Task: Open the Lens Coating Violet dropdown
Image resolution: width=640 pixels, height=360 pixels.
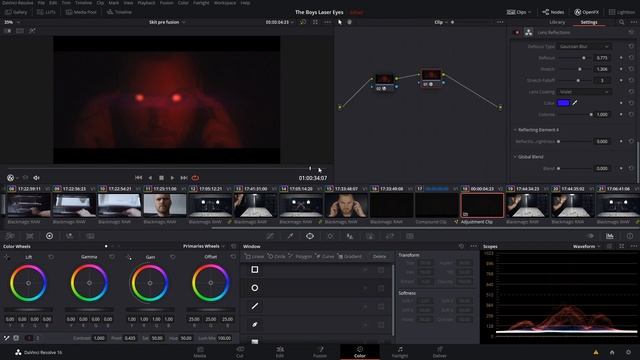Action: pos(584,92)
